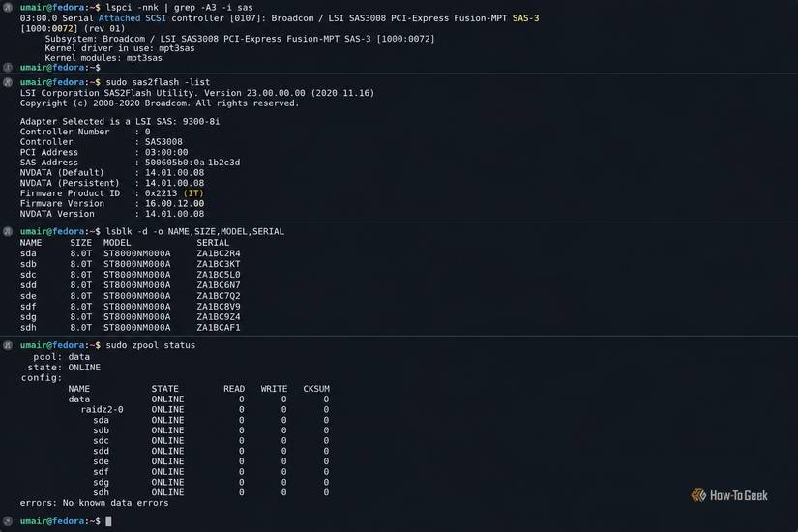Click the prompt icon beside 'sudo zpool status'
The width and height of the screenshot is (798, 532).
click(x=7, y=345)
